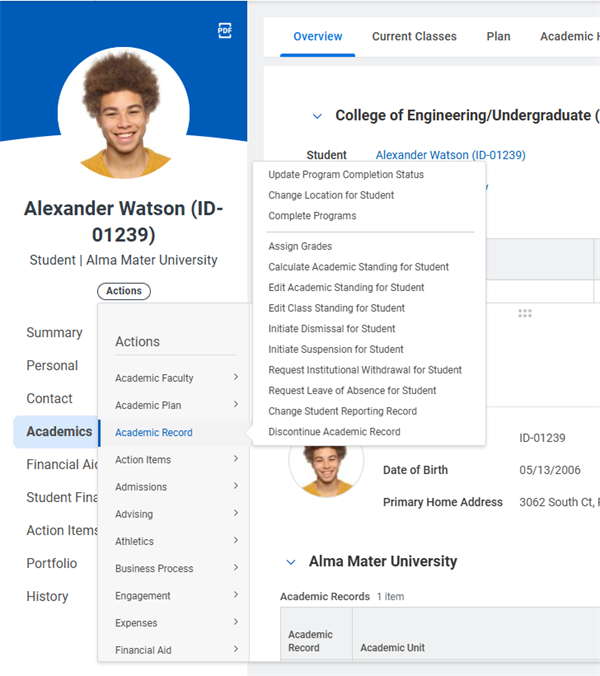Choose Change Student Reporting Record

coord(343,411)
